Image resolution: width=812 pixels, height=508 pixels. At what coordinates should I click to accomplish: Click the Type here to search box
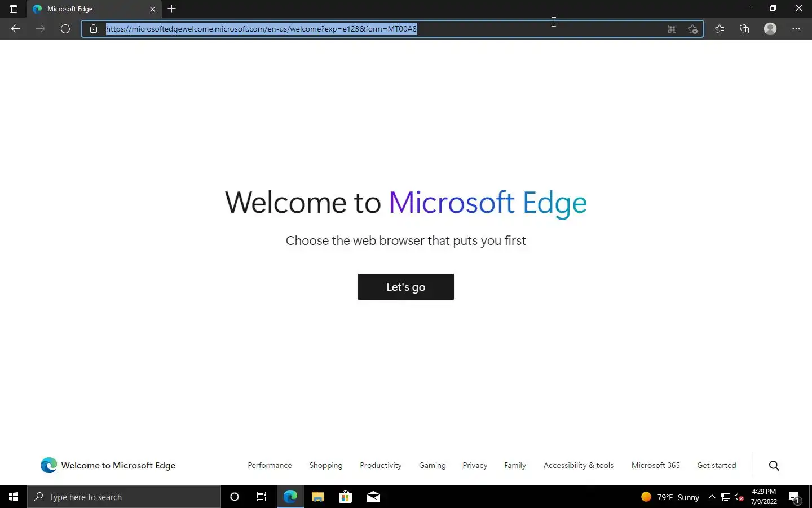point(124,497)
